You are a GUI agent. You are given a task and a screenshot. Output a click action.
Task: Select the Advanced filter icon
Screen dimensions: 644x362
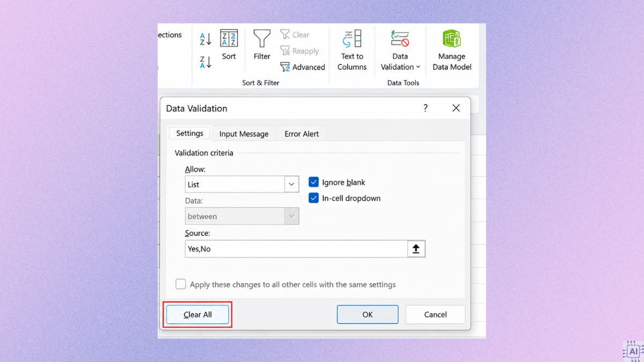(x=285, y=67)
